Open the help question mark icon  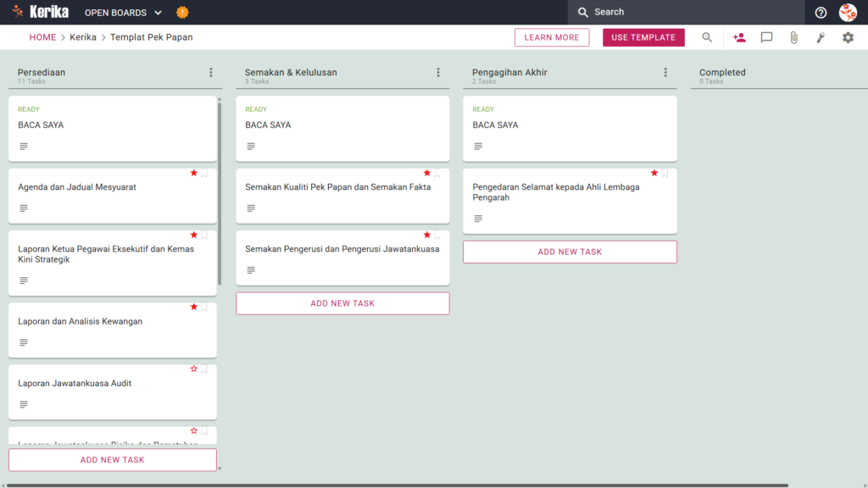click(821, 12)
